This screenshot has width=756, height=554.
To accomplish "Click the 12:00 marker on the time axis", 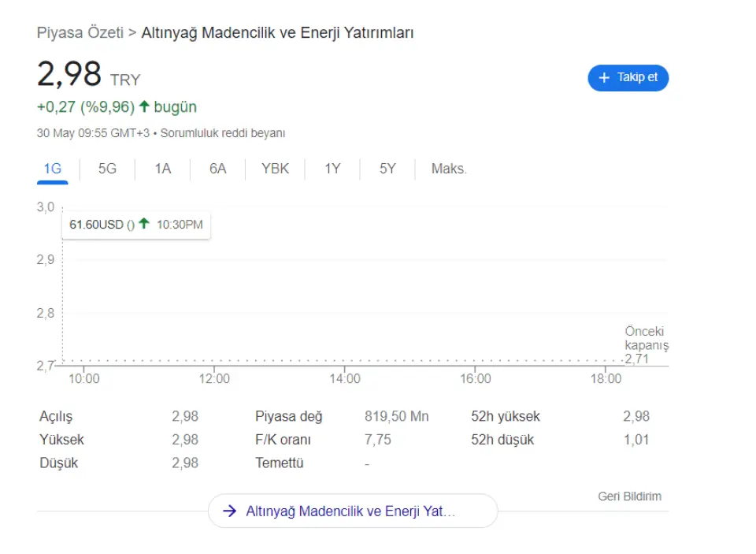I will click(x=214, y=378).
